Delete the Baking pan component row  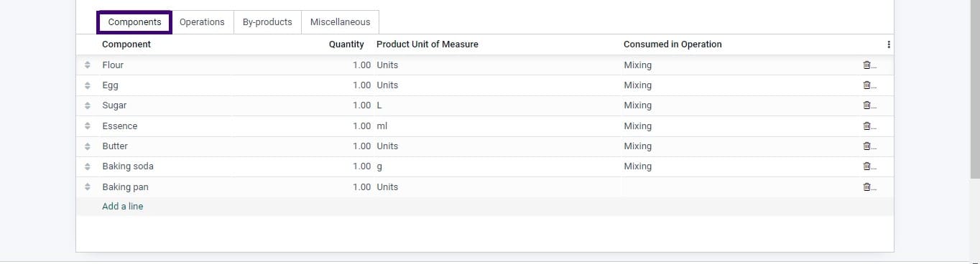pyautogui.click(x=866, y=187)
